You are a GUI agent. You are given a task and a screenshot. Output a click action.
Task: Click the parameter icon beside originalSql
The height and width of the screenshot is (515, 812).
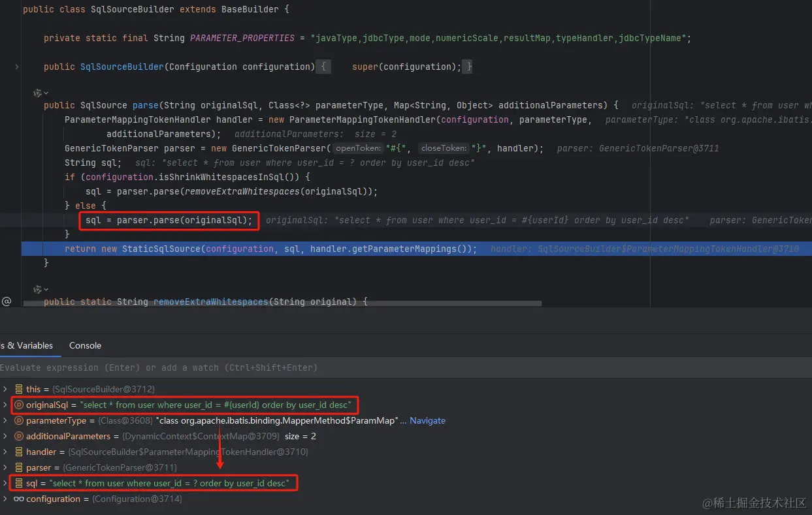click(x=19, y=405)
